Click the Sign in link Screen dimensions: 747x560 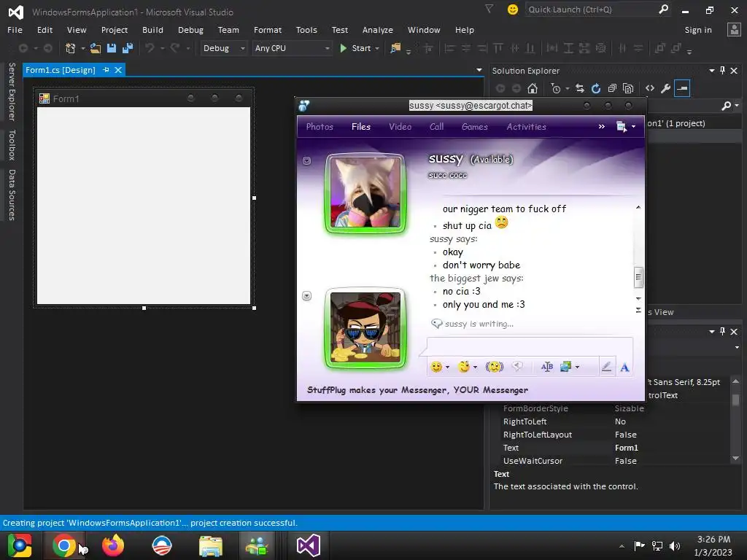[x=698, y=30]
